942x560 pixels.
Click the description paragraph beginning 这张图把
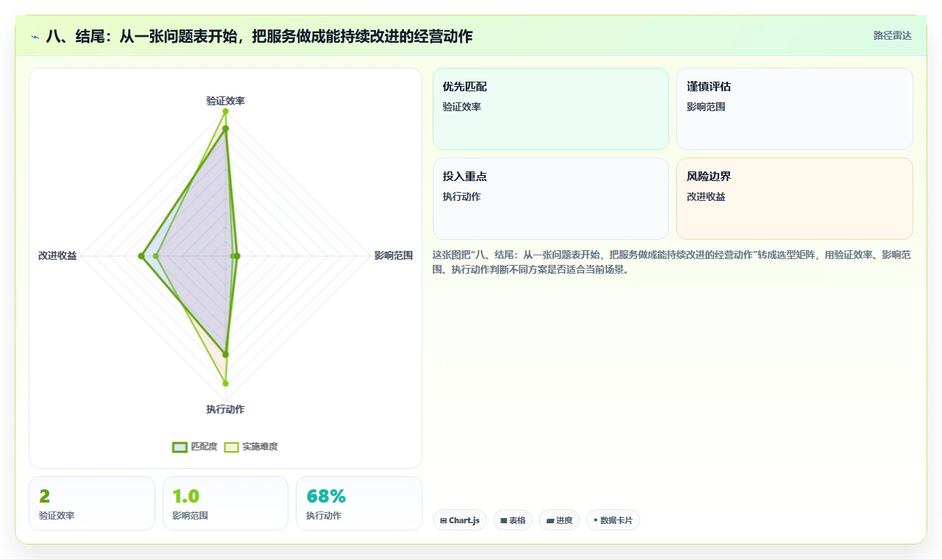(x=673, y=262)
